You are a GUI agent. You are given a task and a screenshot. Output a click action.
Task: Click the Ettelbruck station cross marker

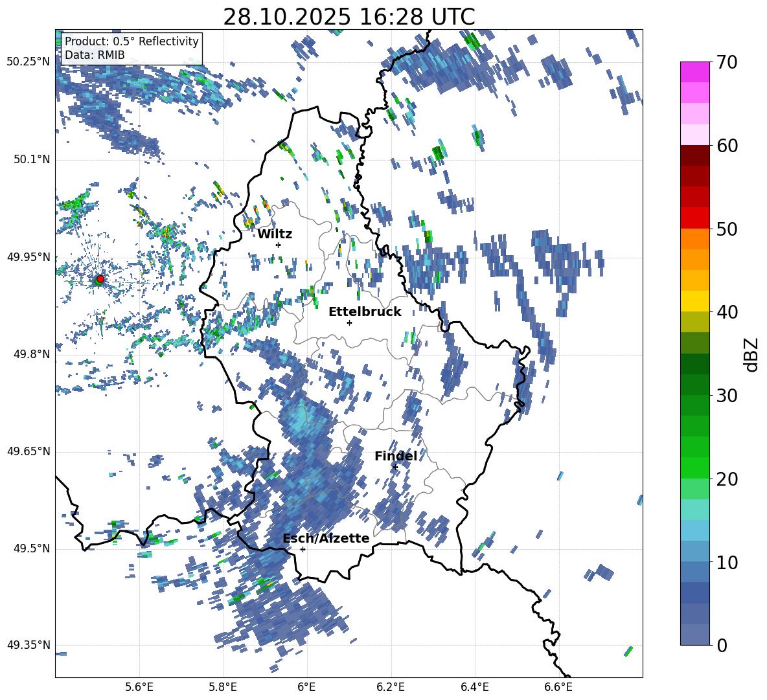349,322
